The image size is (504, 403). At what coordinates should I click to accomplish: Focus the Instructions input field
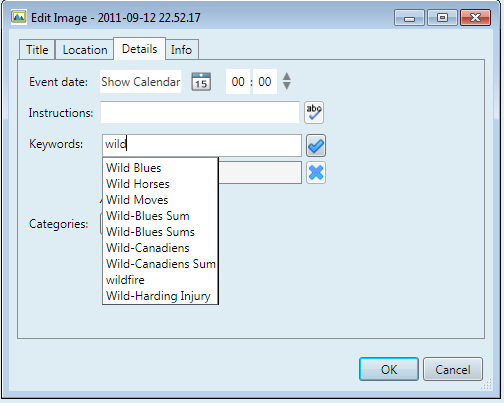pyautogui.click(x=200, y=112)
